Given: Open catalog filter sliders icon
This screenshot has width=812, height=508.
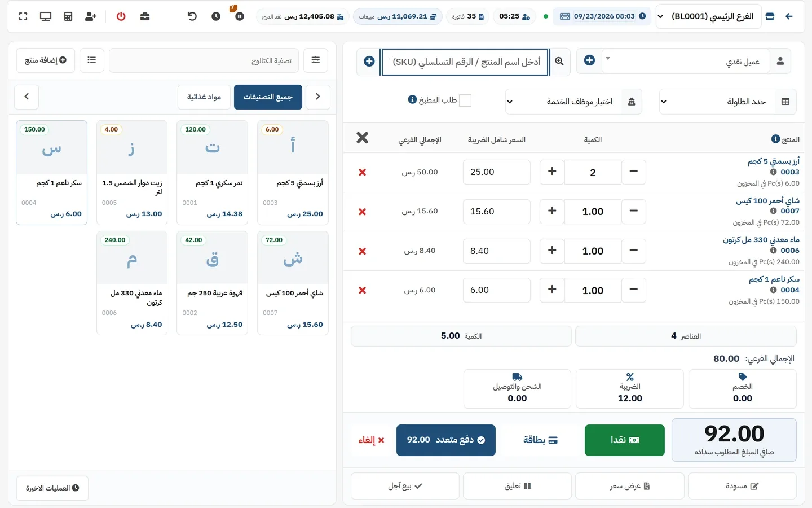Looking at the screenshot, I should 316,60.
